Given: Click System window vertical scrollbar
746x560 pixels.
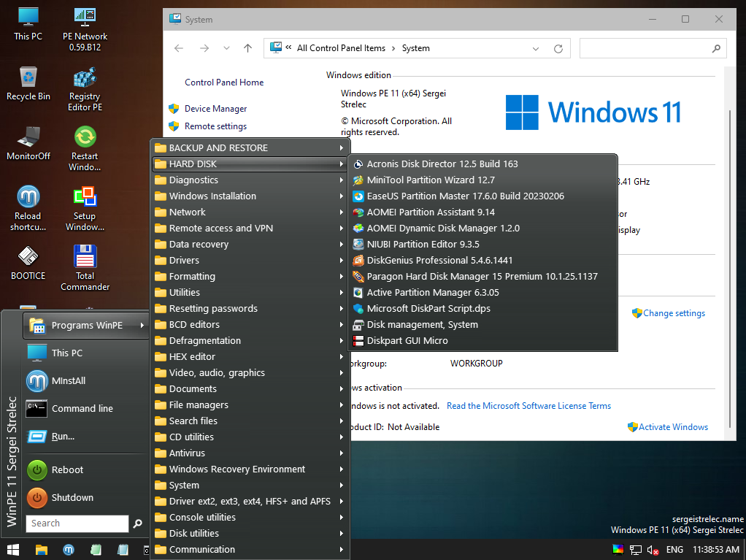Looking at the screenshot, I should coord(730,269).
